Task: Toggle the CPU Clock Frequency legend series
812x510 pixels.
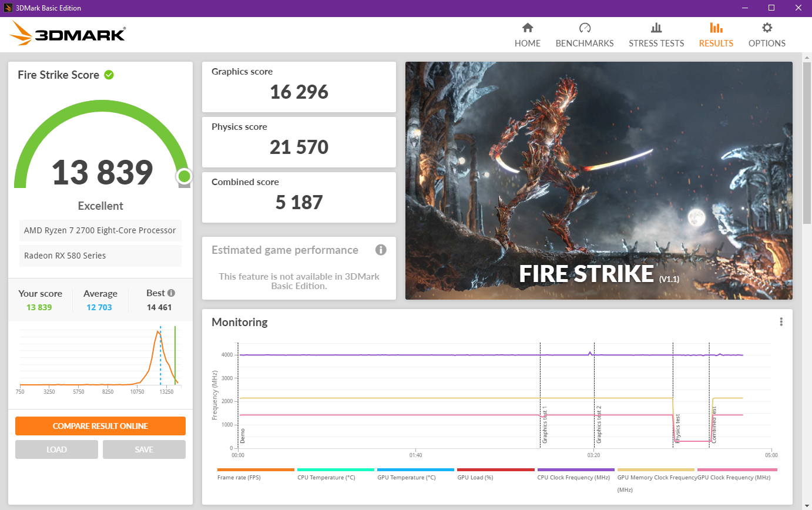Action: coord(576,474)
